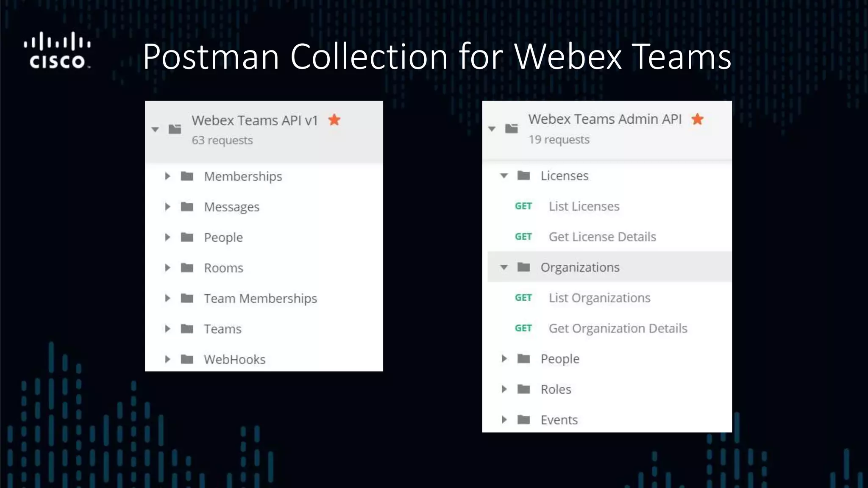Image resolution: width=868 pixels, height=488 pixels.
Task: Collapse the Webex Teams Admin API collection arrow
Action: click(x=492, y=129)
